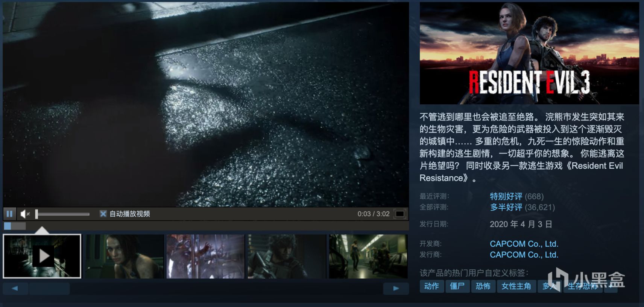Pause the trailer video
Image resolution: width=644 pixels, height=307 pixels.
9,214
